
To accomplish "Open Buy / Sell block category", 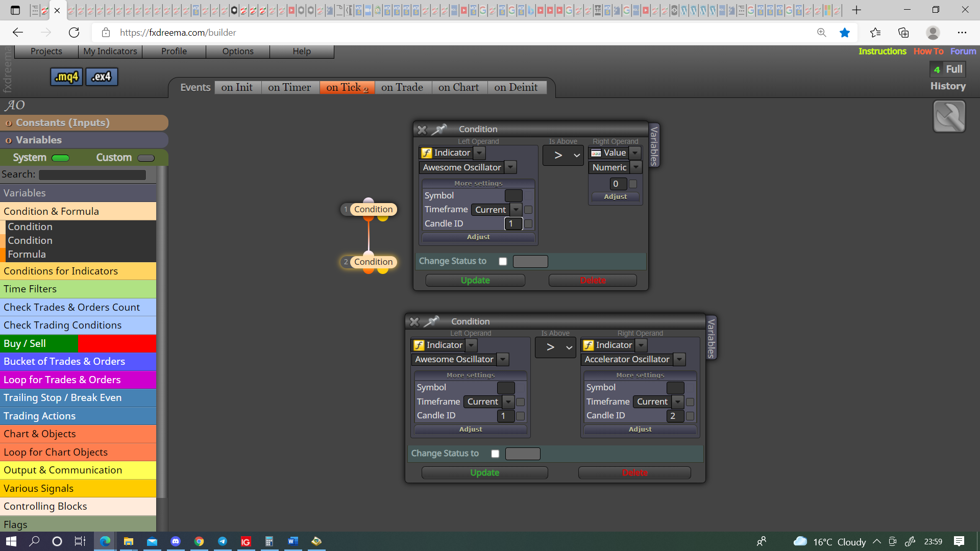I will click(78, 344).
